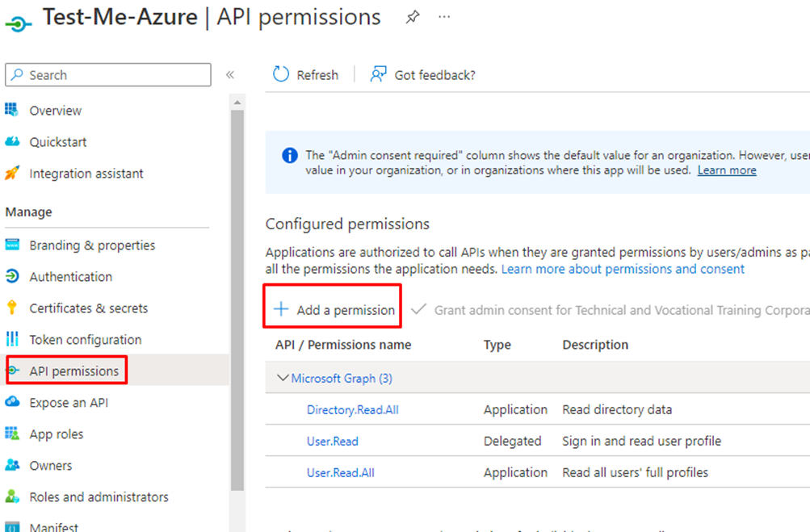Collapse the sidebar with the double chevron
The height and width of the screenshot is (532, 810).
pos(230,75)
